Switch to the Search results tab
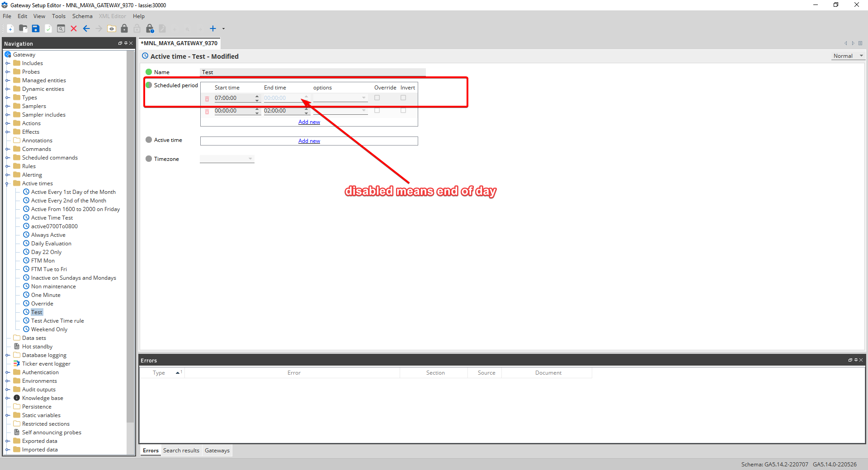This screenshot has width=868, height=470. tap(181, 451)
